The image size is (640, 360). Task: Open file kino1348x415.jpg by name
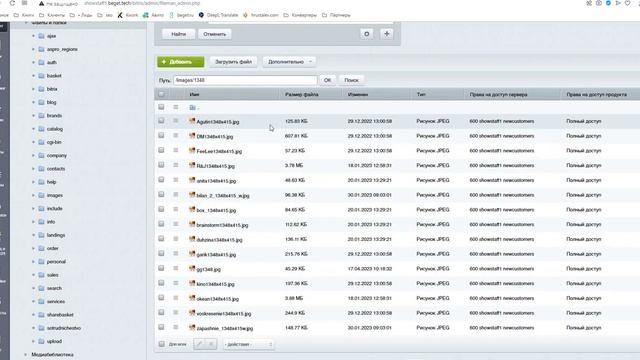click(216, 284)
